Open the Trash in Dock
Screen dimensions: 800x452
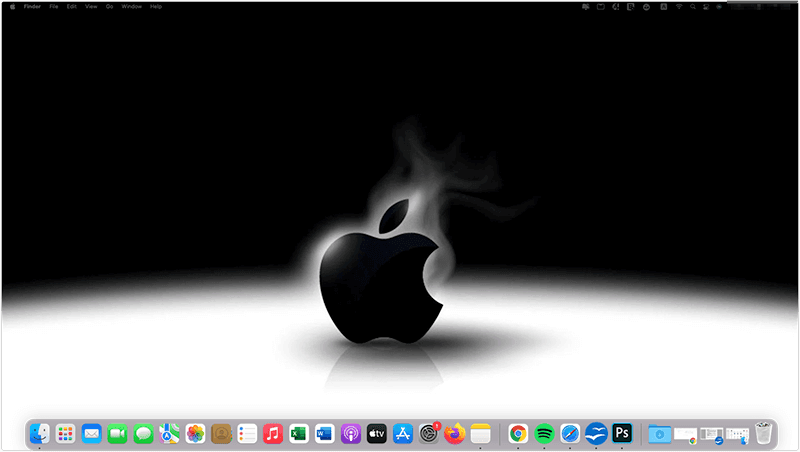[764, 433]
